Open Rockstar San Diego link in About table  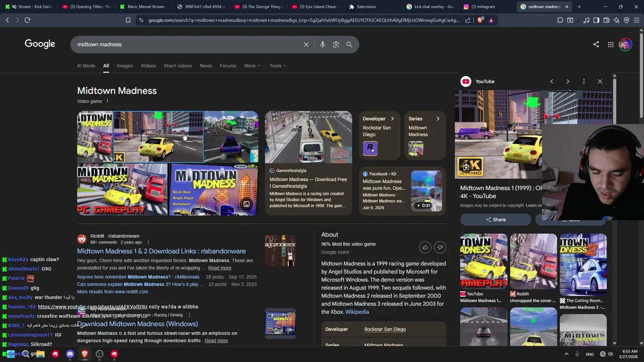tap(385, 329)
